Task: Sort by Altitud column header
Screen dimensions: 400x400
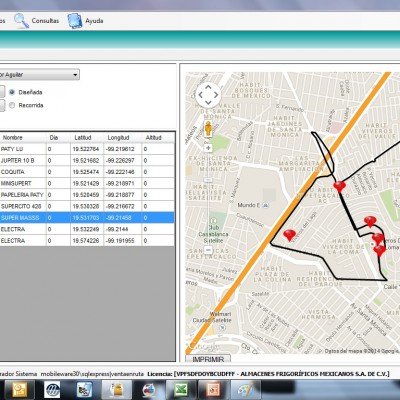Action: (157, 137)
